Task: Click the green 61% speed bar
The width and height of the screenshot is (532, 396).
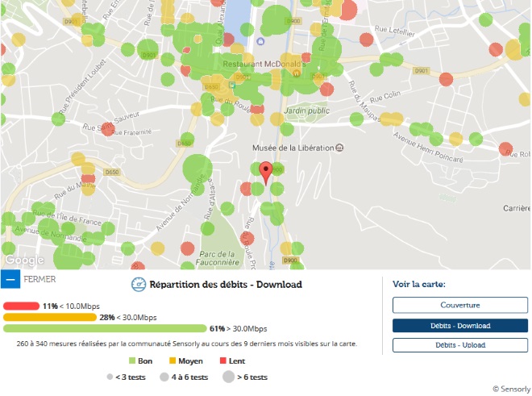Action: (x=105, y=329)
